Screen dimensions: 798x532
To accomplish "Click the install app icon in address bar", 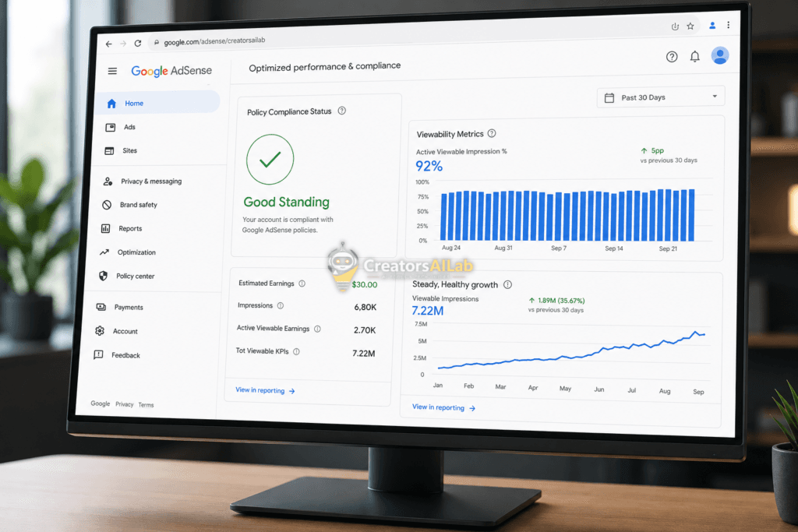I will click(x=675, y=26).
